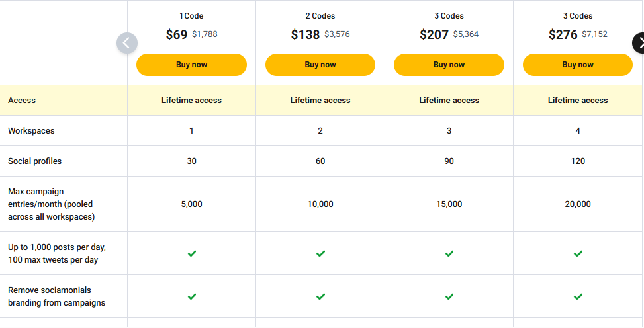This screenshot has width=644, height=328.
Task: Click Buy now for $207 plan
Action: [x=449, y=65]
